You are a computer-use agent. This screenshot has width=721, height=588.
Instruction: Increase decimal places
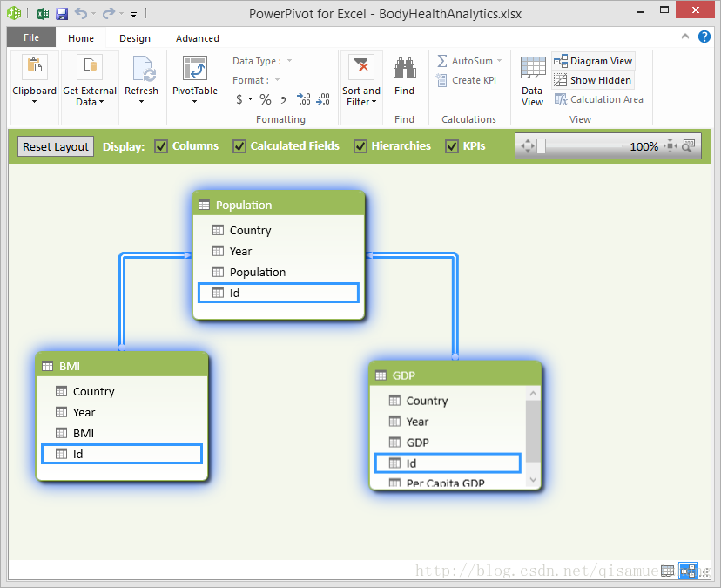pyautogui.click(x=304, y=99)
